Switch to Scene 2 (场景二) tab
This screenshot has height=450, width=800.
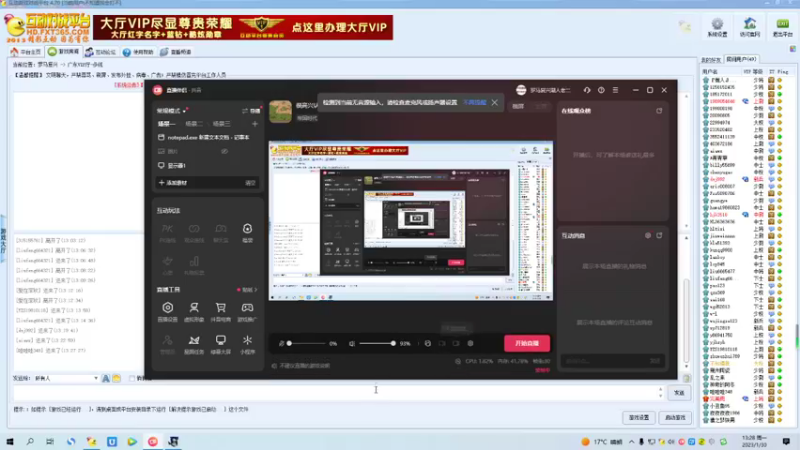click(x=194, y=124)
